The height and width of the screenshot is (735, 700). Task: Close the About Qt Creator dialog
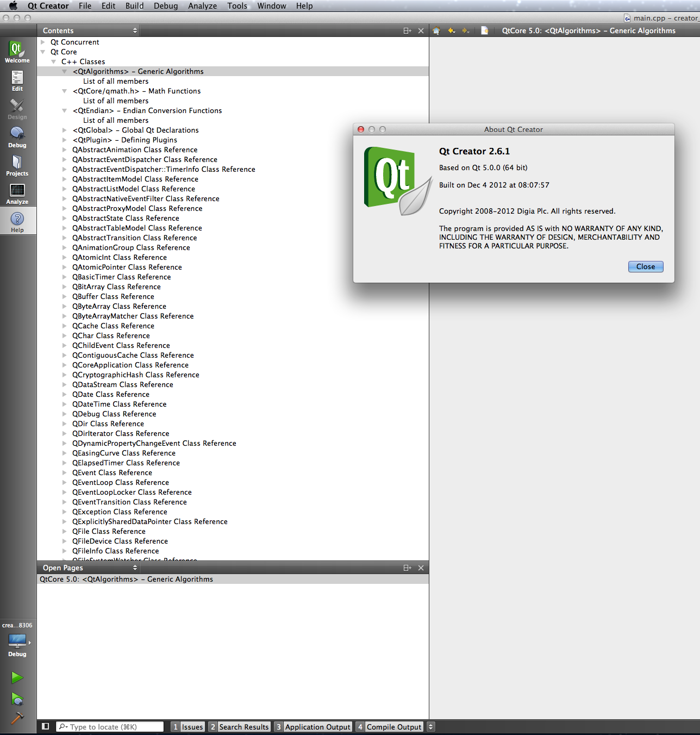tap(646, 266)
